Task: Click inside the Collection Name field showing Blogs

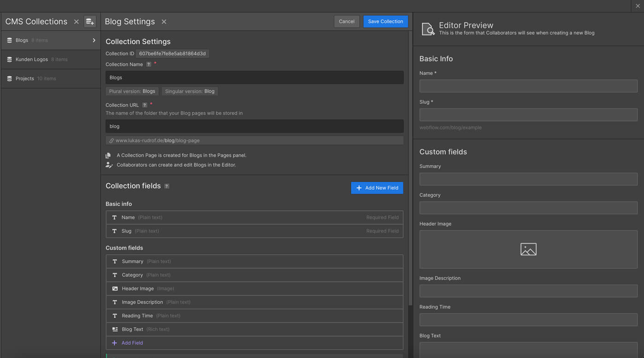Action: [254, 77]
